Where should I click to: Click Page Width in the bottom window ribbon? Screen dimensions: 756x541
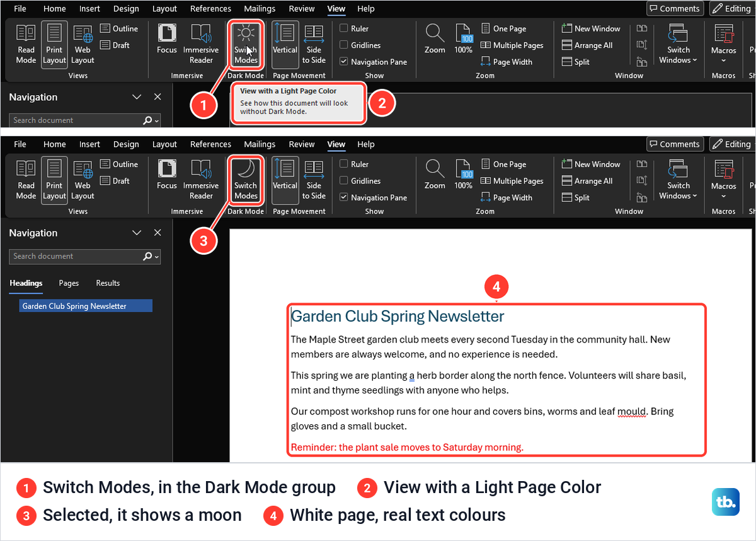coord(507,197)
